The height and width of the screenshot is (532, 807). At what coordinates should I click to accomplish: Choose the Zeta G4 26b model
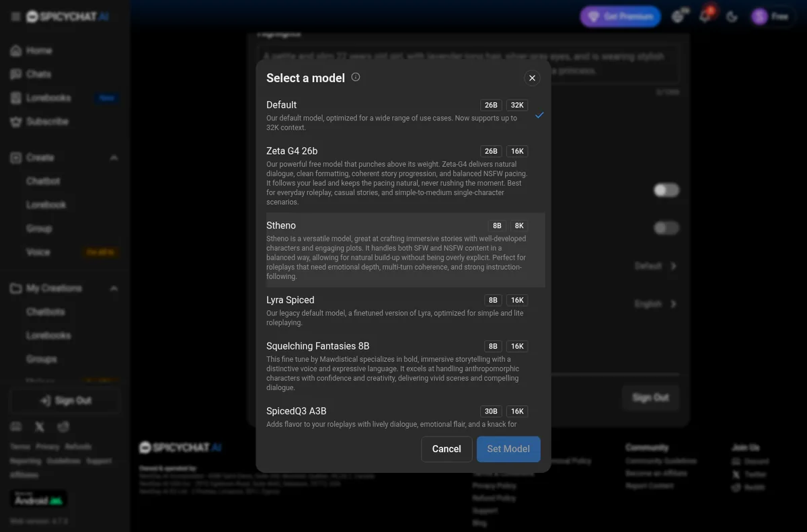pos(406,175)
